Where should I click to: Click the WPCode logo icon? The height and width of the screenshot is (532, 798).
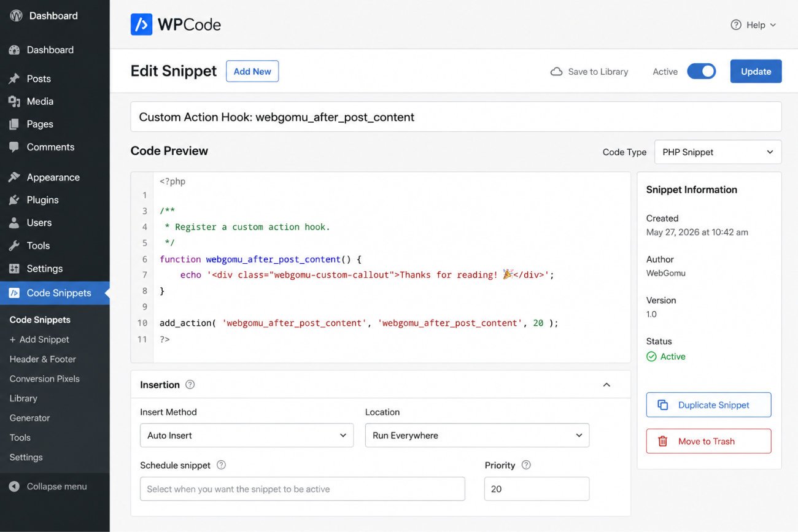coord(141,25)
